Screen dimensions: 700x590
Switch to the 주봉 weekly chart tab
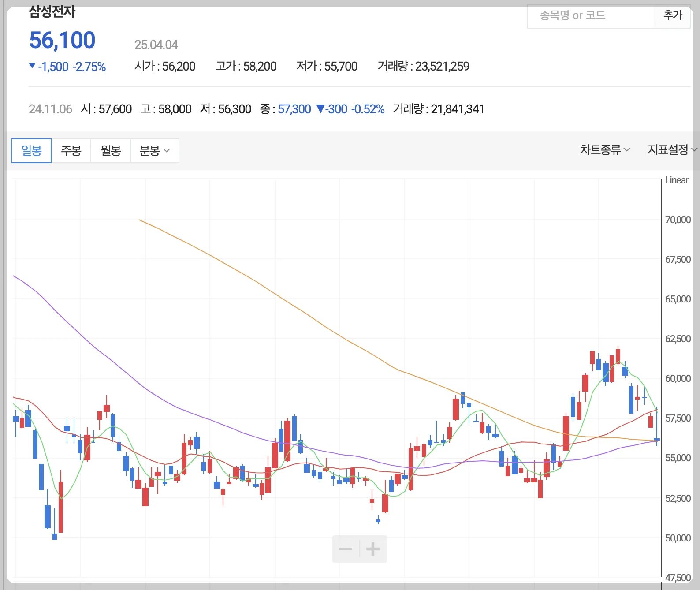[71, 151]
